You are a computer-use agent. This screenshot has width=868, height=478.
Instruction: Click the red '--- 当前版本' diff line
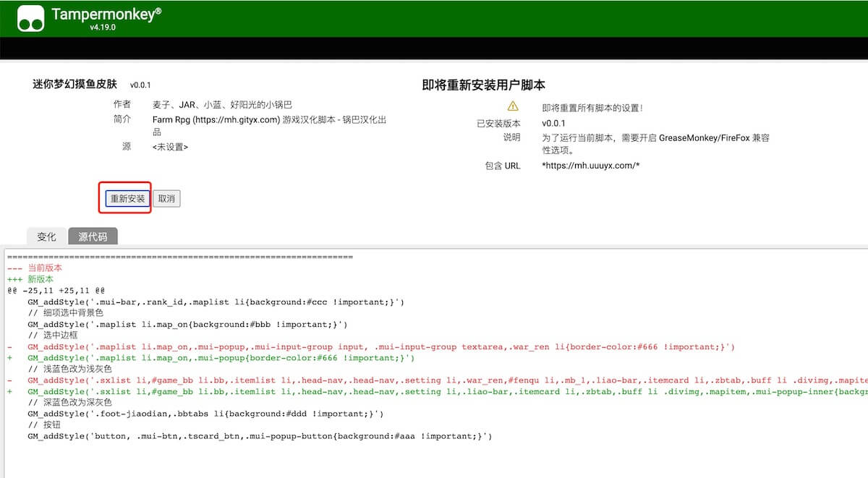(x=35, y=268)
